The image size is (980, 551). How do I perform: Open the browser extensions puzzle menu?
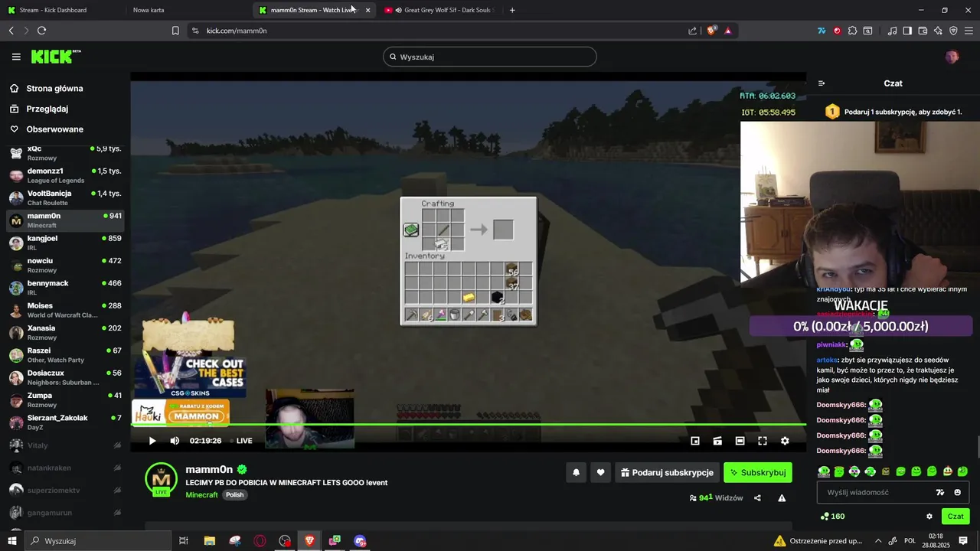852,31
